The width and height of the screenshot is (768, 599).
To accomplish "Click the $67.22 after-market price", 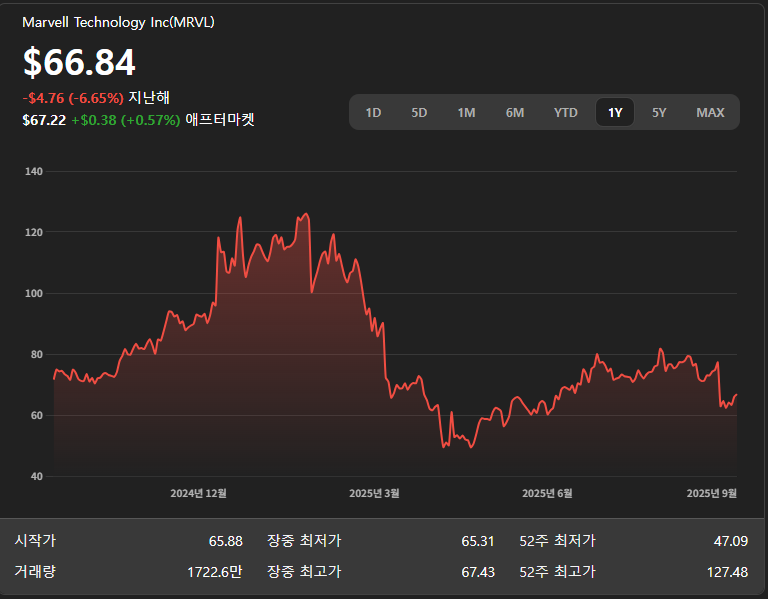I will 44,120.
